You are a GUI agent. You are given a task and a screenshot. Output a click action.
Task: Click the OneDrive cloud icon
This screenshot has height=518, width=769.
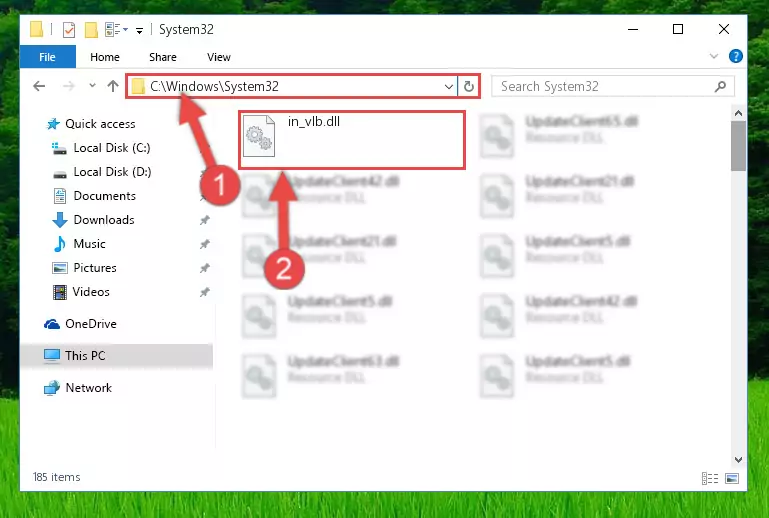pyautogui.click(x=52, y=324)
